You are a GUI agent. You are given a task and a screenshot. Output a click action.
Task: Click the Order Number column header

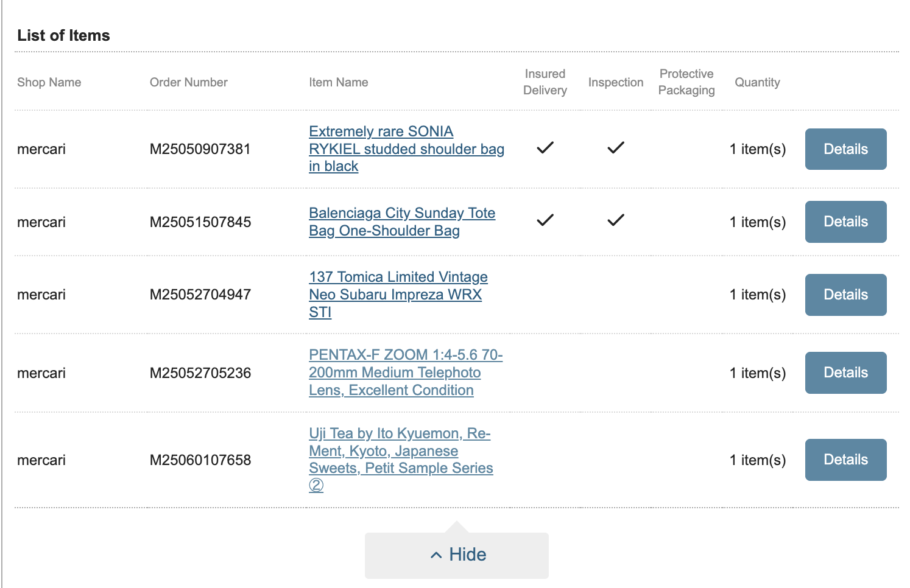[x=189, y=82]
